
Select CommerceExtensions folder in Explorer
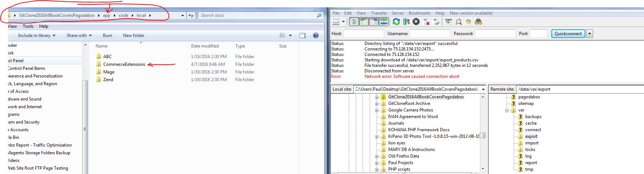[124, 64]
